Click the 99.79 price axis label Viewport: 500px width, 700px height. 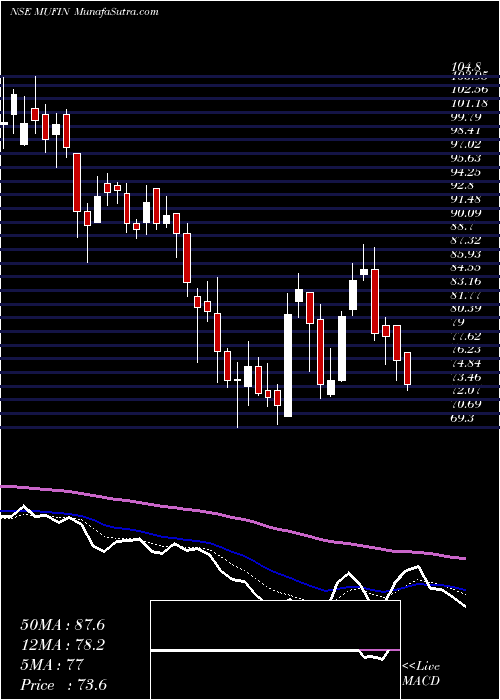point(467,117)
